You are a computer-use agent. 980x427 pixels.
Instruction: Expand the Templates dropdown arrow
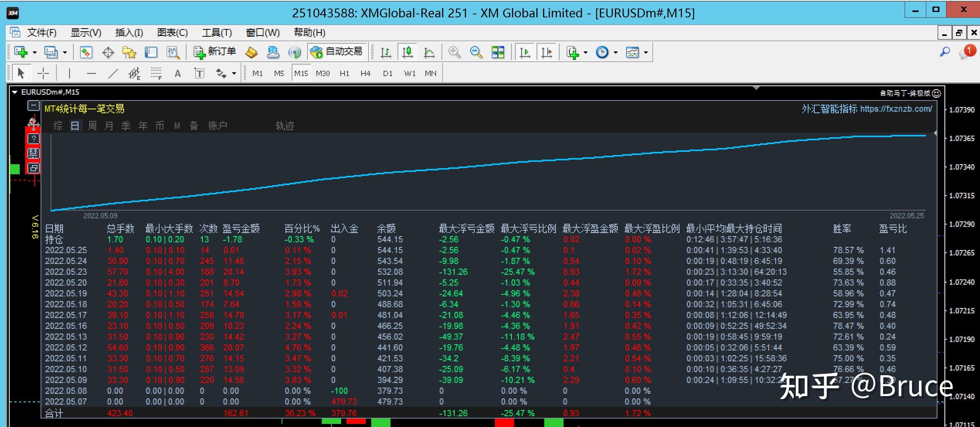[x=646, y=52]
